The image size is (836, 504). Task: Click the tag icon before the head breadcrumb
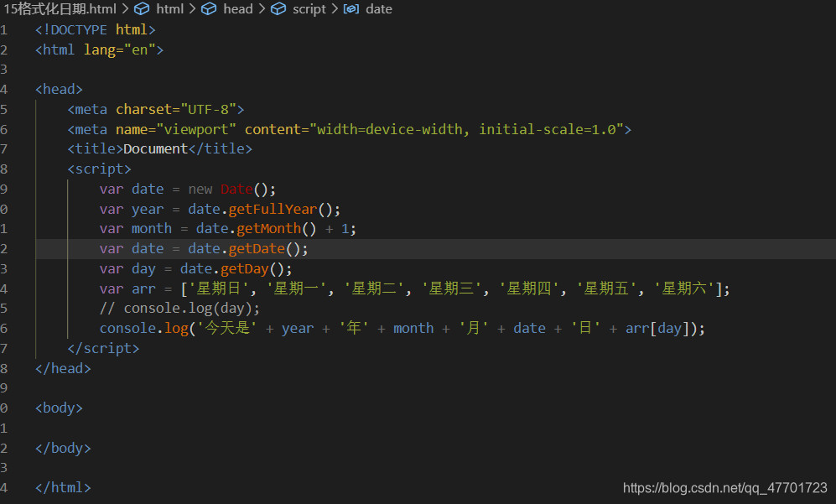point(210,8)
